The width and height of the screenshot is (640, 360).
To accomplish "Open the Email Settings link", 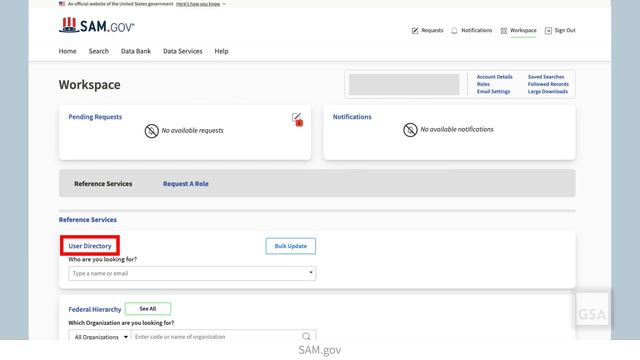I will tap(493, 91).
